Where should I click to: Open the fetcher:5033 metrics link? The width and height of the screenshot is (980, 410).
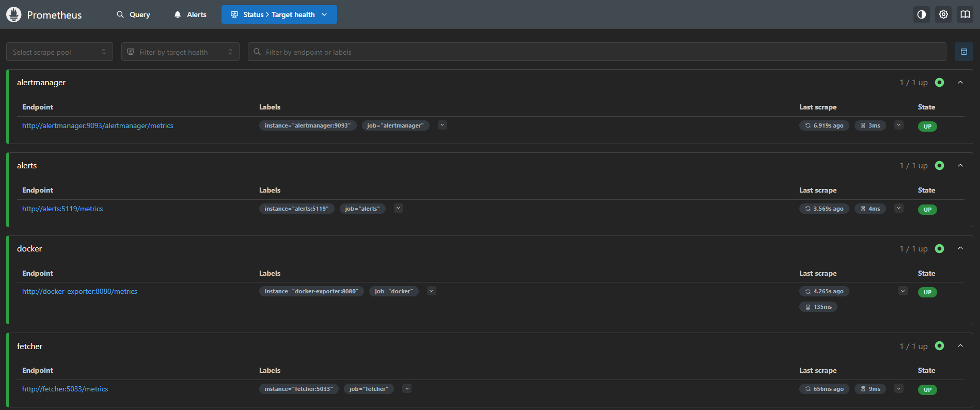[65, 389]
